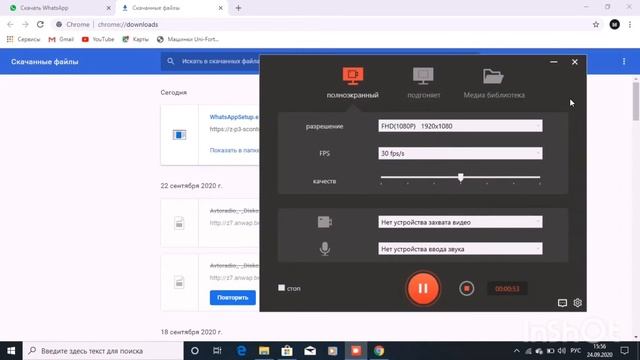The width and height of the screenshot is (640, 360).
Task: Open the media library folder
Action: tap(493, 76)
